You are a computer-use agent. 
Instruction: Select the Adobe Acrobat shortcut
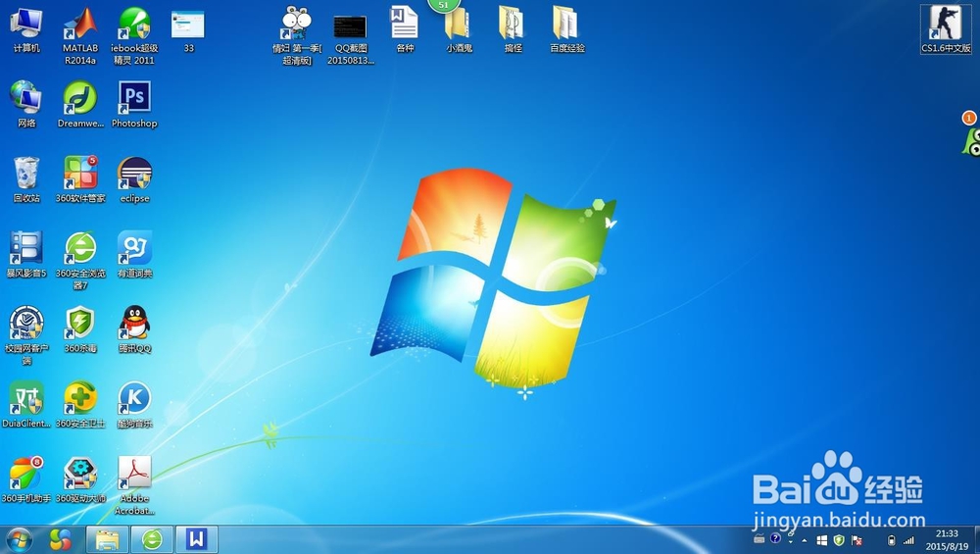(x=134, y=485)
